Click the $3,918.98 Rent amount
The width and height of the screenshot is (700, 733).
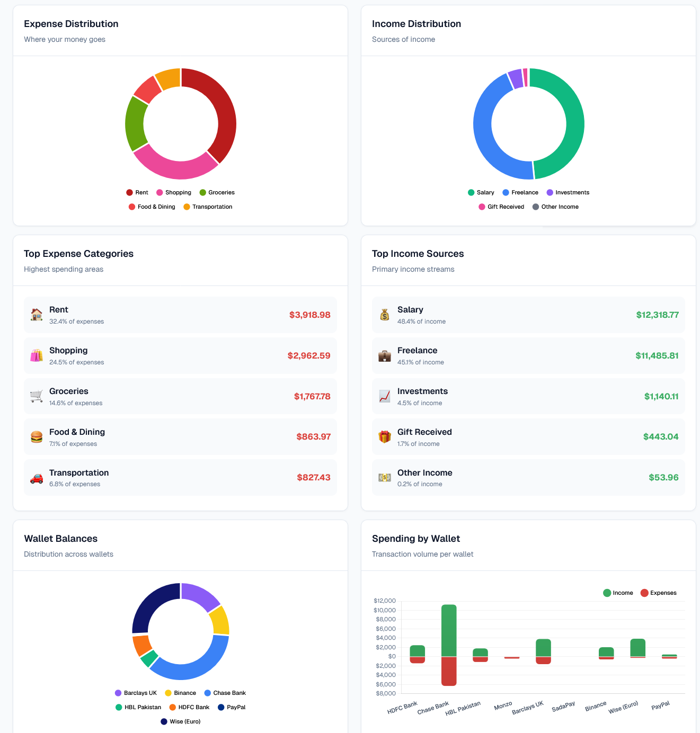(309, 315)
